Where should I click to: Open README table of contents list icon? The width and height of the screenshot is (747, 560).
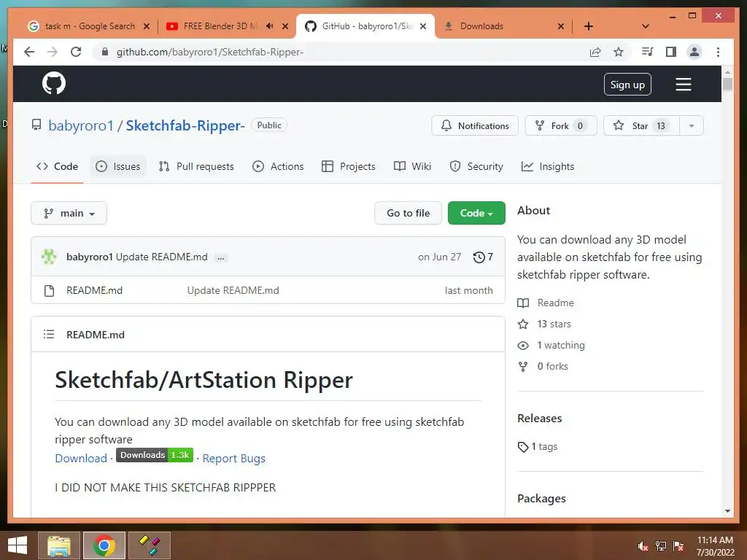[49, 334]
